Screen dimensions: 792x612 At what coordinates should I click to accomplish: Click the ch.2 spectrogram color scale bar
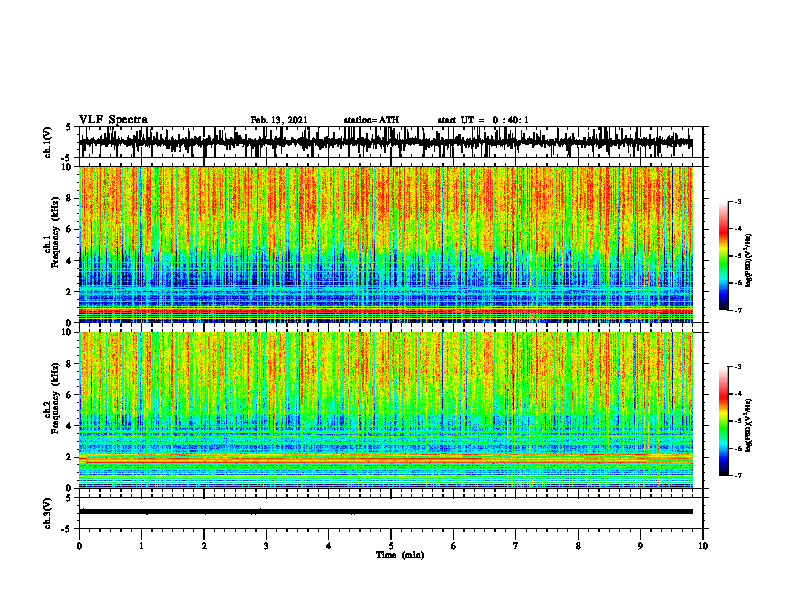click(724, 421)
